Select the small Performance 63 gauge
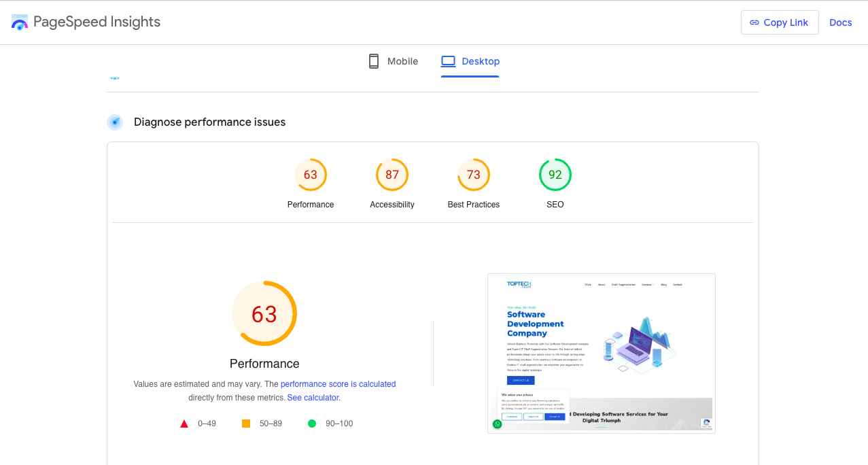This screenshot has height=465, width=868. coord(311,175)
